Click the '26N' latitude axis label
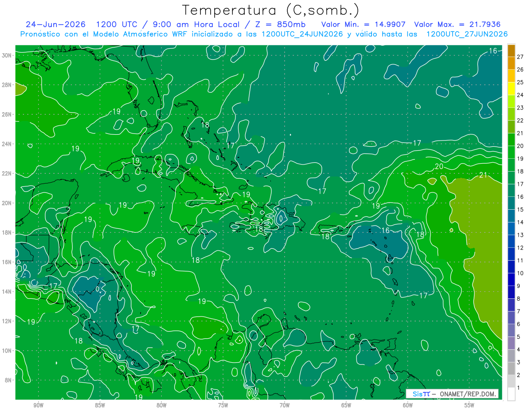532x411 pixels. tap(8, 114)
